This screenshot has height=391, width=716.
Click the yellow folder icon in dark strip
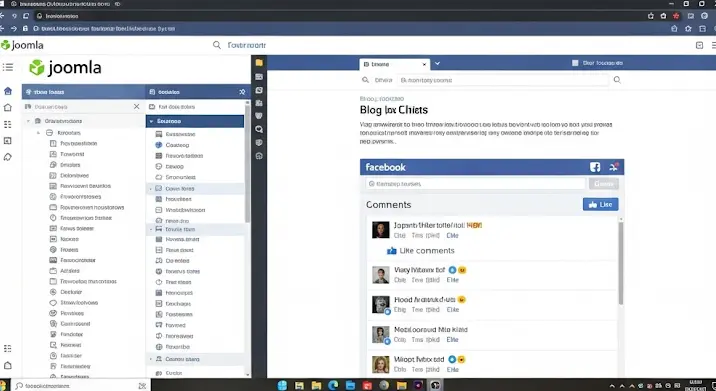(x=259, y=63)
